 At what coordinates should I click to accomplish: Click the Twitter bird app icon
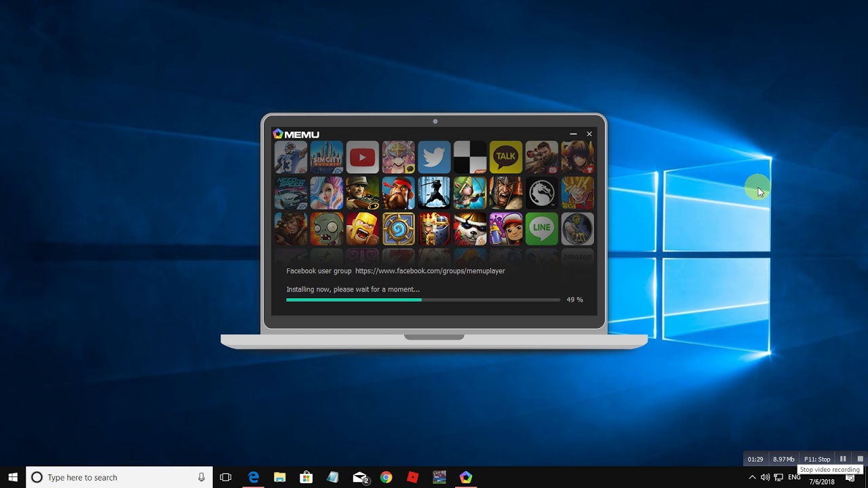[434, 157]
